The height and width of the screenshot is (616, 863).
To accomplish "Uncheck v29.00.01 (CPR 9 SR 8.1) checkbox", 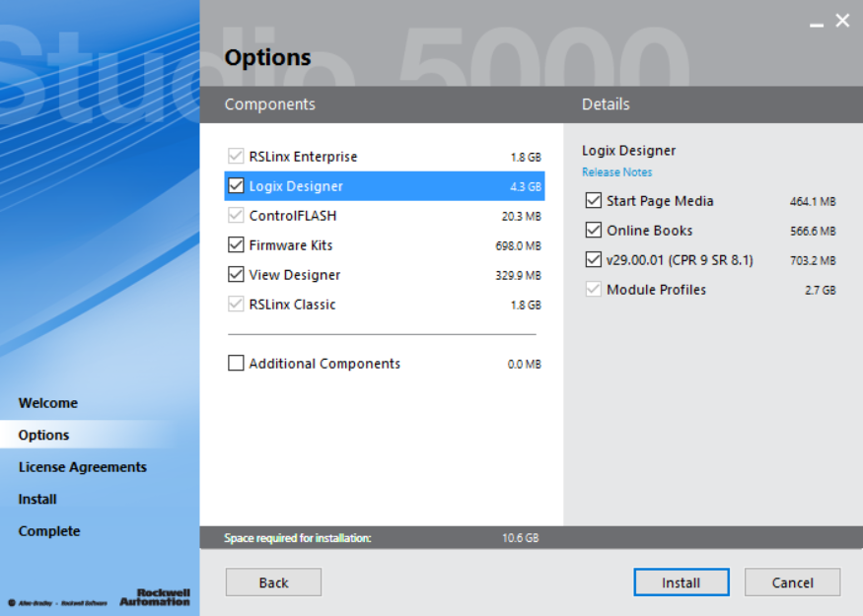I will pyautogui.click(x=594, y=259).
